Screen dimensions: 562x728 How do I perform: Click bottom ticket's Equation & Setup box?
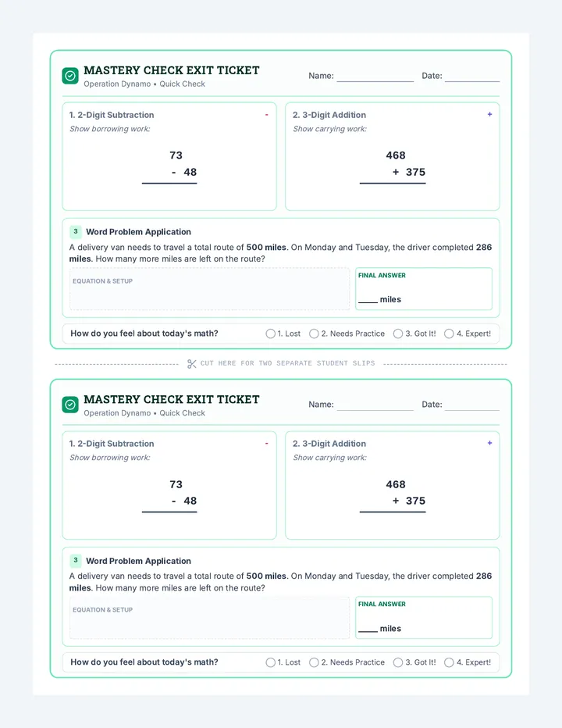[209, 618]
